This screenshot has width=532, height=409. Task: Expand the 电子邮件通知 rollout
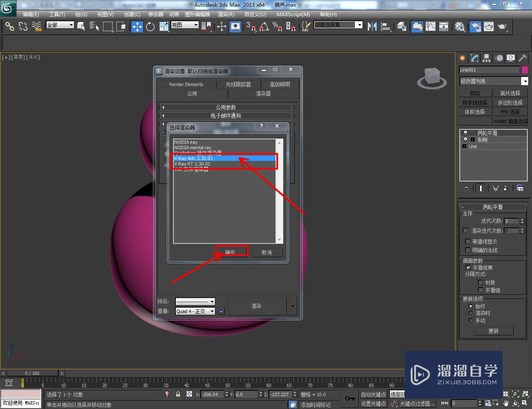click(226, 116)
